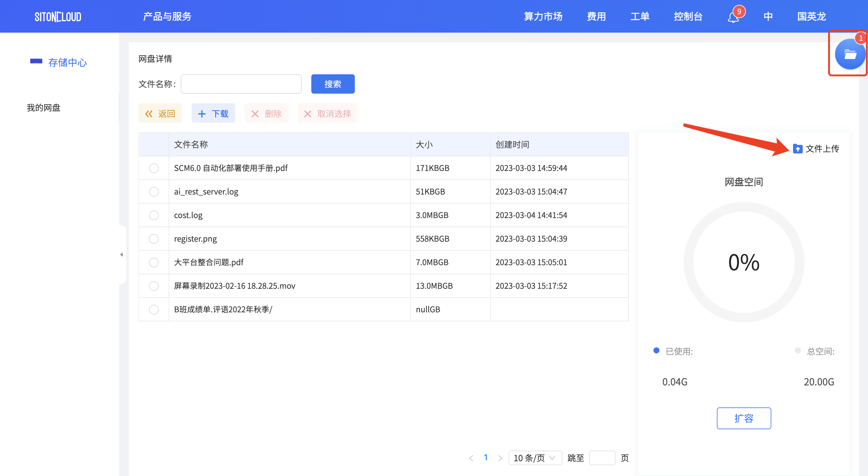Select 大平台整合问题.pdf radio button
Image resolution: width=868 pixels, height=476 pixels.
click(x=154, y=262)
